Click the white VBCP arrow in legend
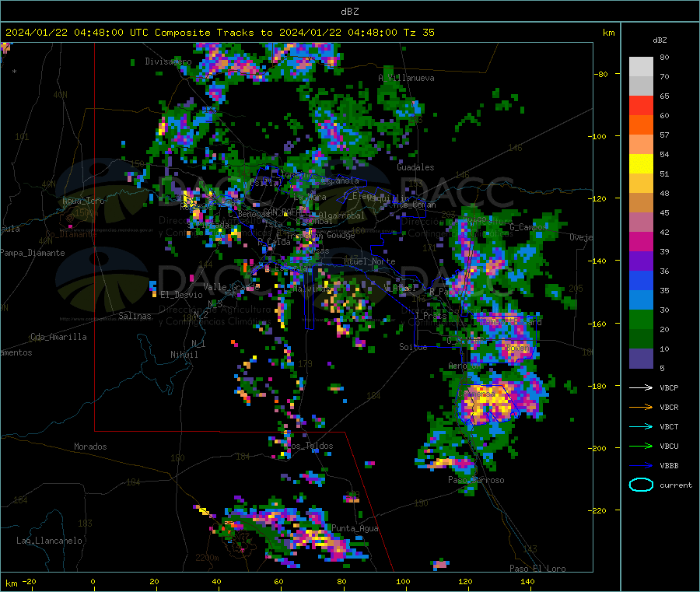 (x=641, y=387)
